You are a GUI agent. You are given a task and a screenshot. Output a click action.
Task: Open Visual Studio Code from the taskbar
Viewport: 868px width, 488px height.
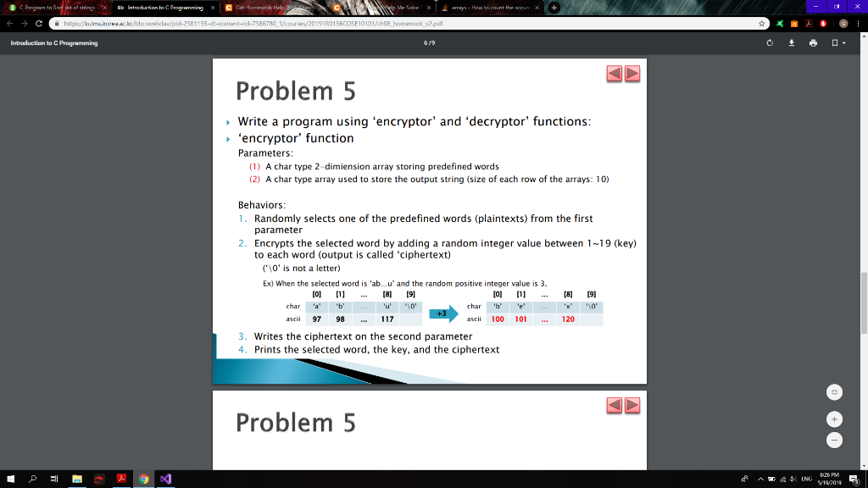164,479
